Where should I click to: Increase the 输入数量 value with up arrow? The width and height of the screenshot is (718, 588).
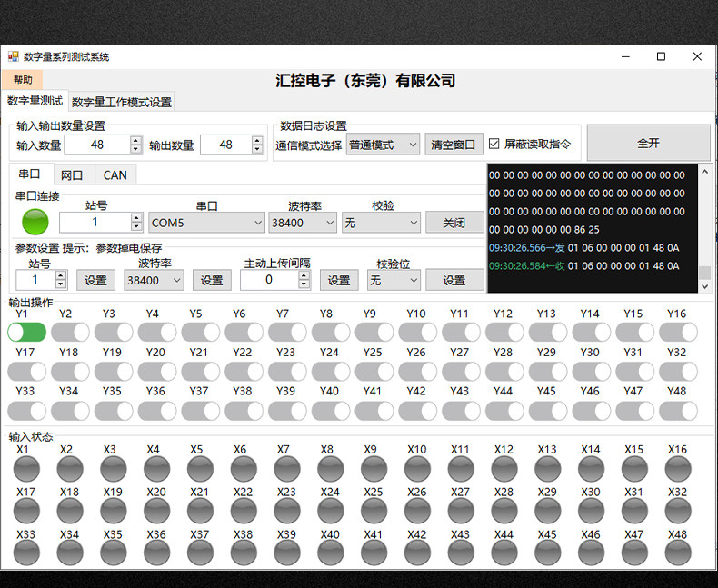pos(135,140)
